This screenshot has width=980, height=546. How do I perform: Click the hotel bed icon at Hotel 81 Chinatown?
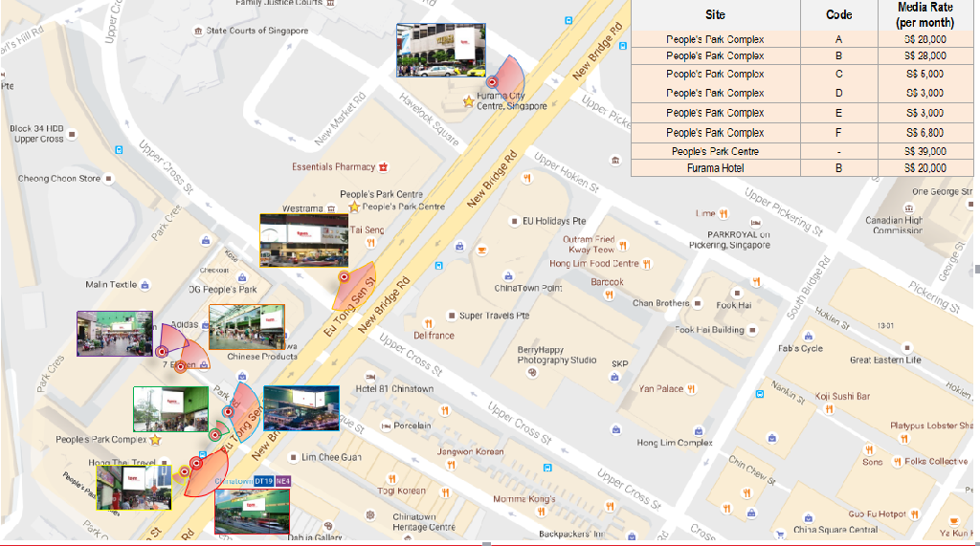tap(370, 377)
